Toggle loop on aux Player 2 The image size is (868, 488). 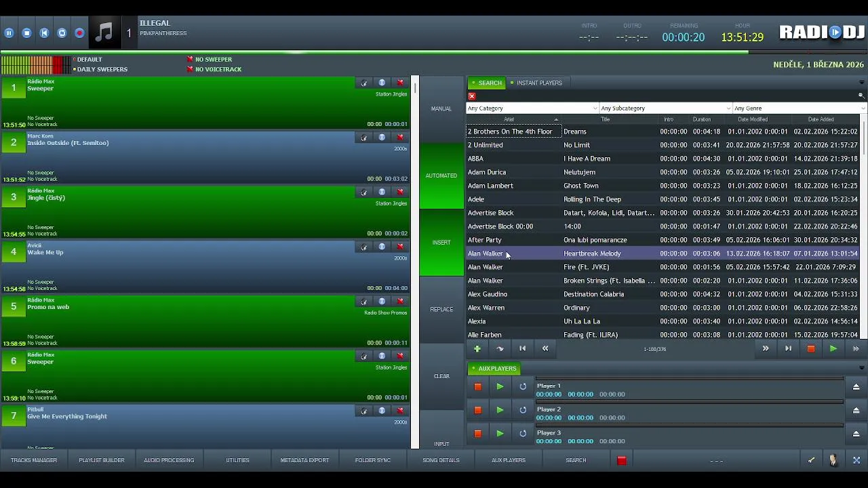(523, 410)
